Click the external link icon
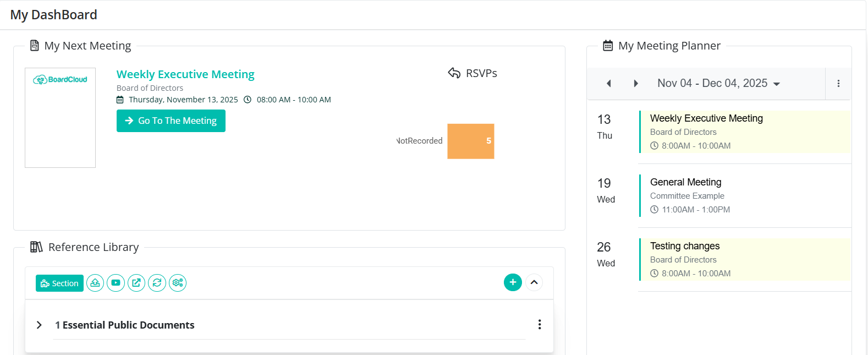This screenshot has height=355, width=868. (136, 283)
